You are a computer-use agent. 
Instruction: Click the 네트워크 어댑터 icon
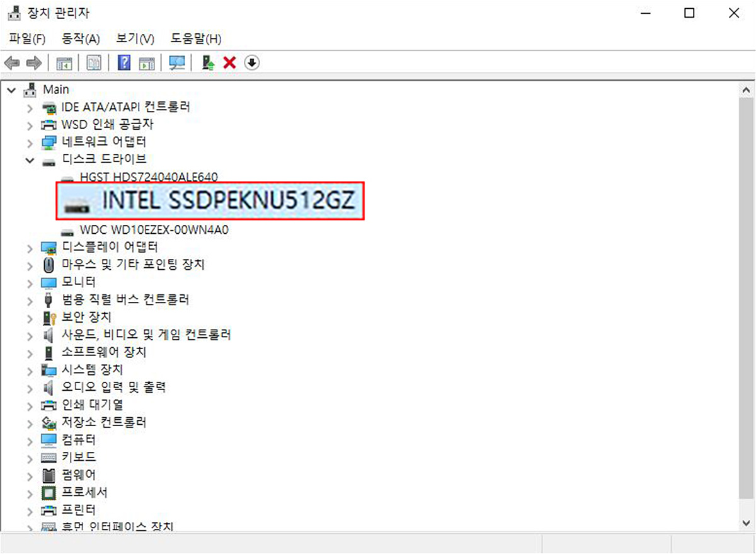click(49, 142)
